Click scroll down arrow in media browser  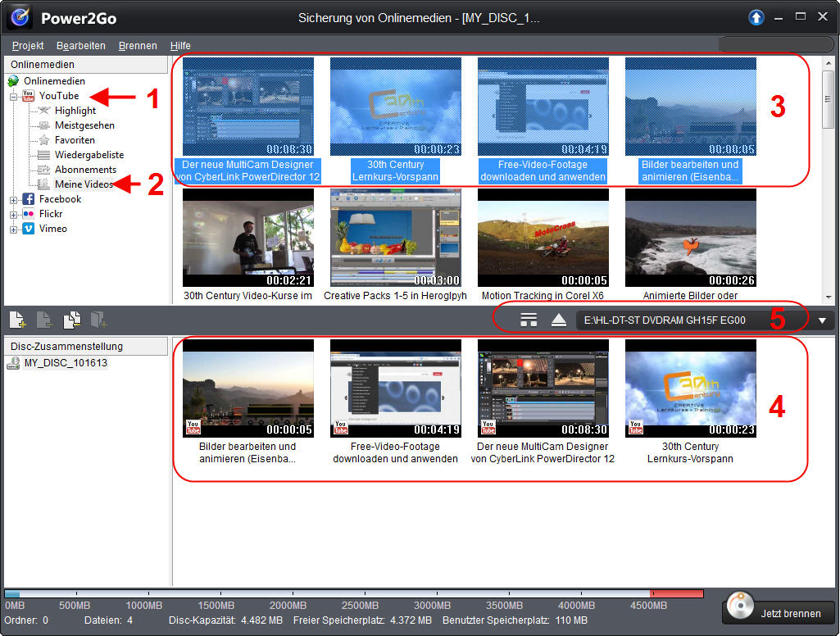pos(829,298)
